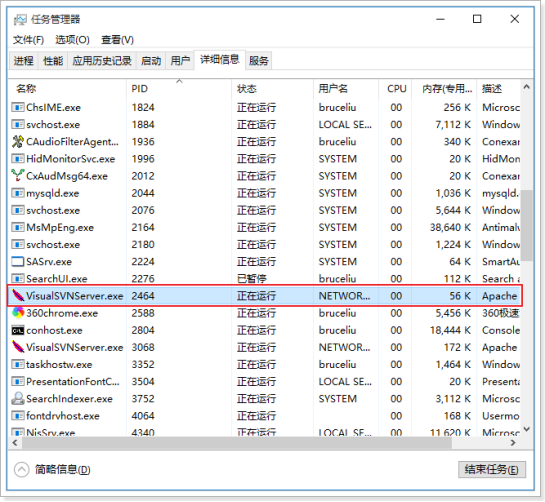Click the CAudioFilterAgent process icon
Image resolution: width=545 pixels, height=502 pixels.
tap(18, 141)
